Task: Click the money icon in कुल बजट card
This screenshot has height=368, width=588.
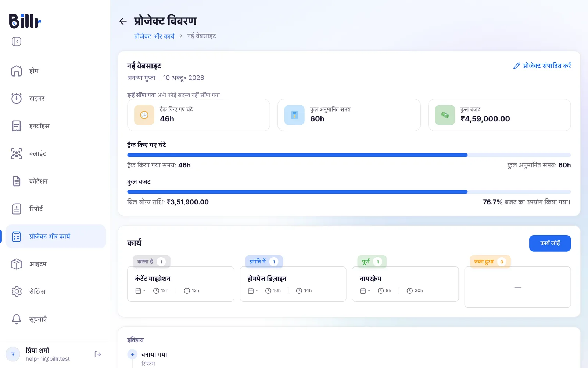Action: tap(445, 115)
